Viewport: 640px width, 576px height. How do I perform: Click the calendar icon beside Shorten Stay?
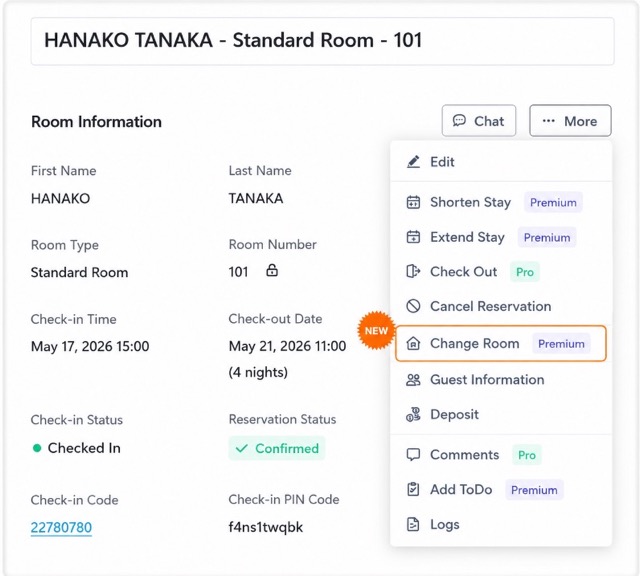(413, 202)
